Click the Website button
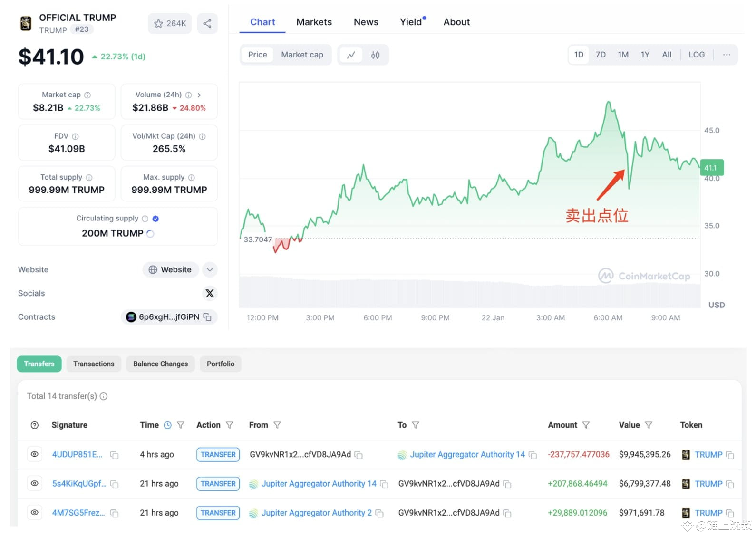This screenshot has height=536, width=756. tap(170, 269)
